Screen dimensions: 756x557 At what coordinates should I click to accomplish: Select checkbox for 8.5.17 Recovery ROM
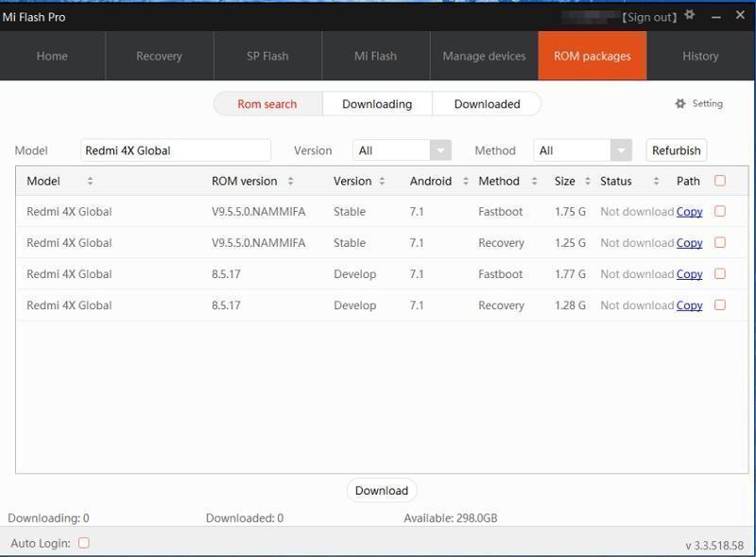click(720, 305)
